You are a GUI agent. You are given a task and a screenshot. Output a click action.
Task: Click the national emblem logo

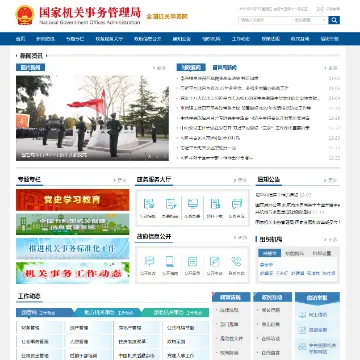[25, 15]
